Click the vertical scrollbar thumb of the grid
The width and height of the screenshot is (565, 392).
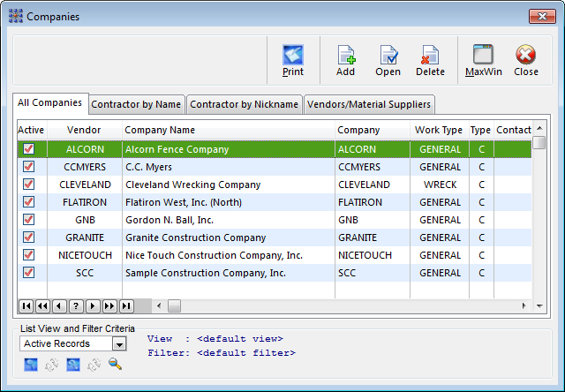pyautogui.click(x=539, y=142)
